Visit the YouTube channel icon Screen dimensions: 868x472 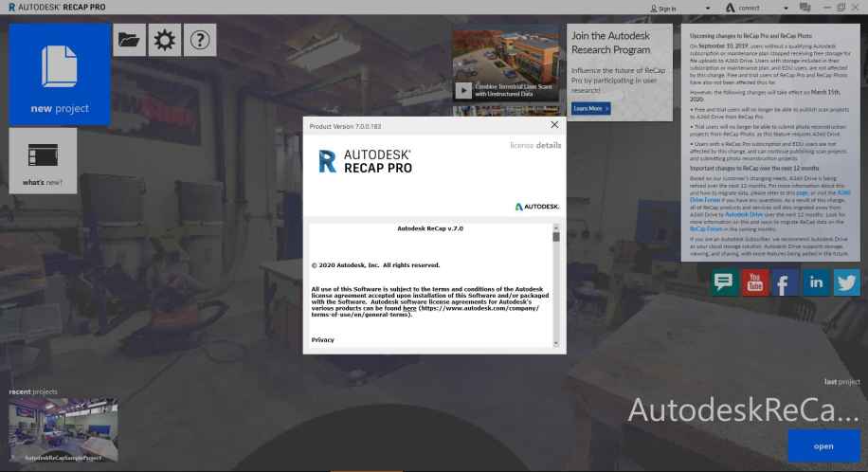pos(754,281)
